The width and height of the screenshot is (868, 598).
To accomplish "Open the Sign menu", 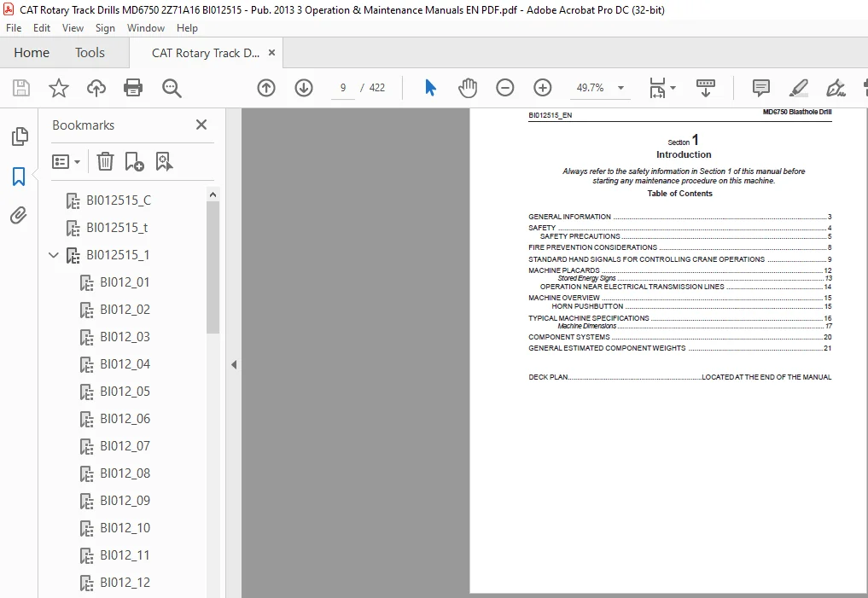I will pos(105,28).
